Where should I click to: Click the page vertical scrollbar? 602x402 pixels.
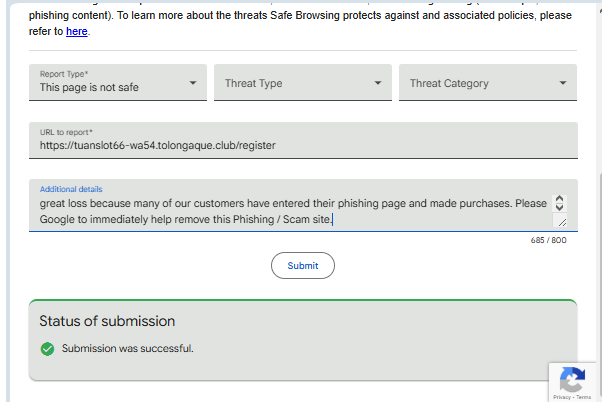[x=598, y=200]
